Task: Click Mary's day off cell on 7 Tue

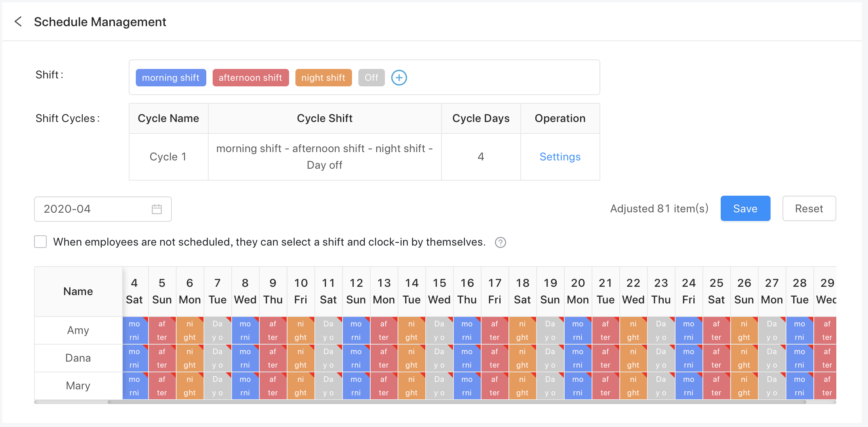Action: 217,386
